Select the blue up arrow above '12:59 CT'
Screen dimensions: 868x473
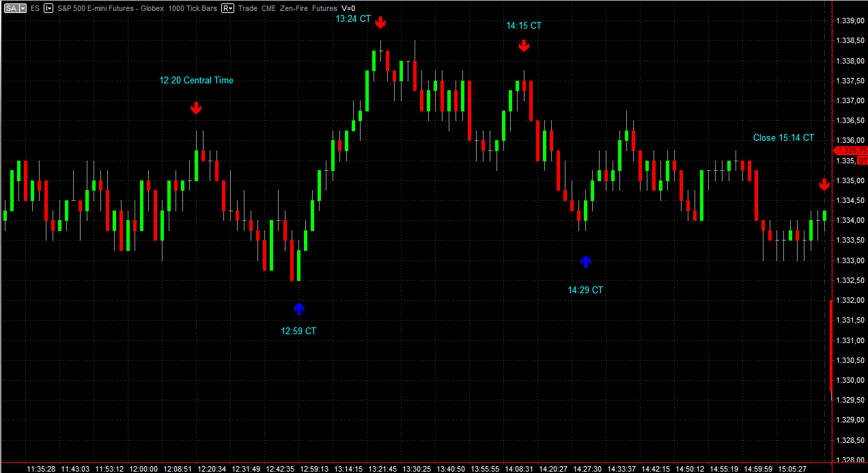point(298,309)
